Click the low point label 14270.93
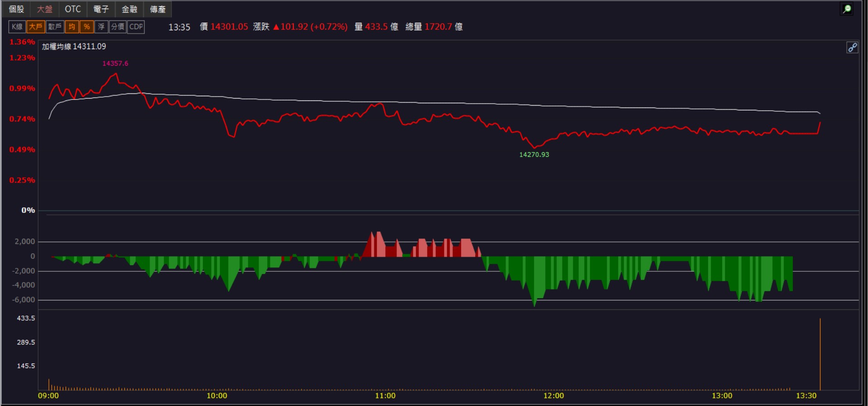This screenshot has height=406, width=868. click(534, 155)
